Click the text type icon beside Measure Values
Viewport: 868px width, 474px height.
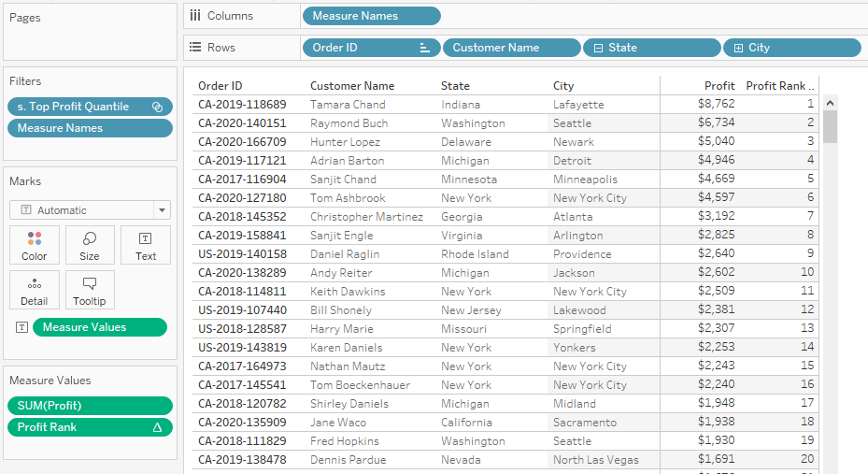click(21, 327)
